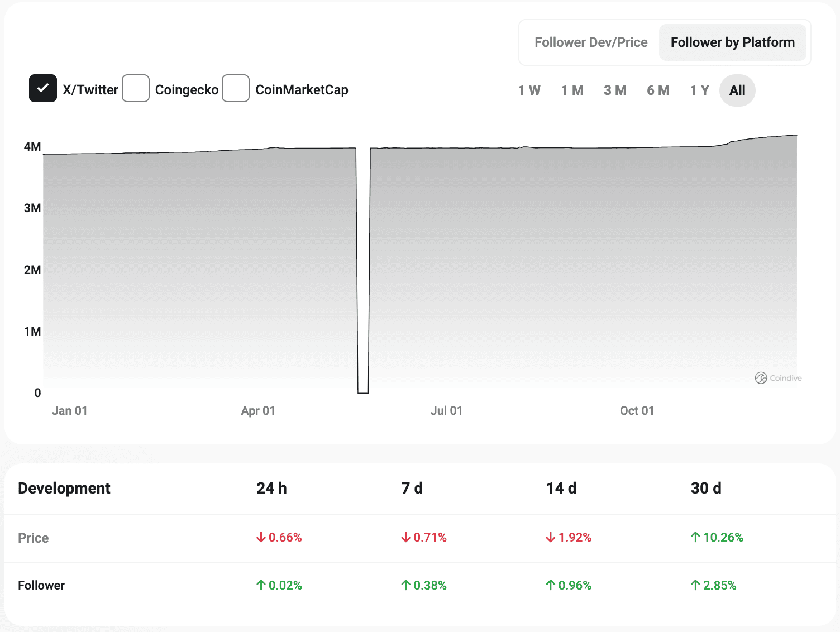Viewport: 840px width, 632px height.
Task: Click the All time range button
Action: click(737, 90)
